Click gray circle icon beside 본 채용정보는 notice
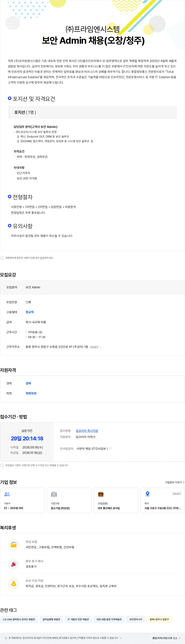The image size is (185, 644). click(x=6, y=638)
